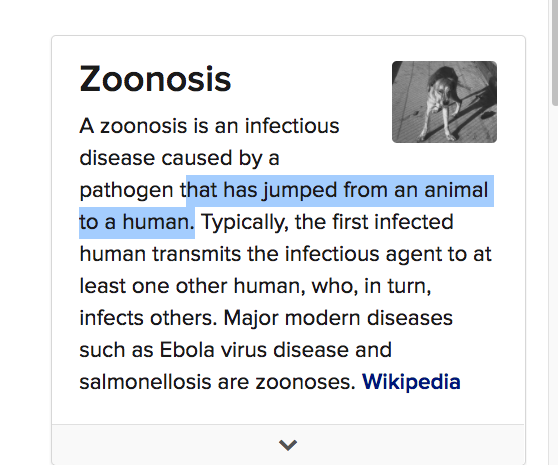Click the word 'salmonellosis' in the last line
Screen dimensions: 558x465
(x=145, y=382)
